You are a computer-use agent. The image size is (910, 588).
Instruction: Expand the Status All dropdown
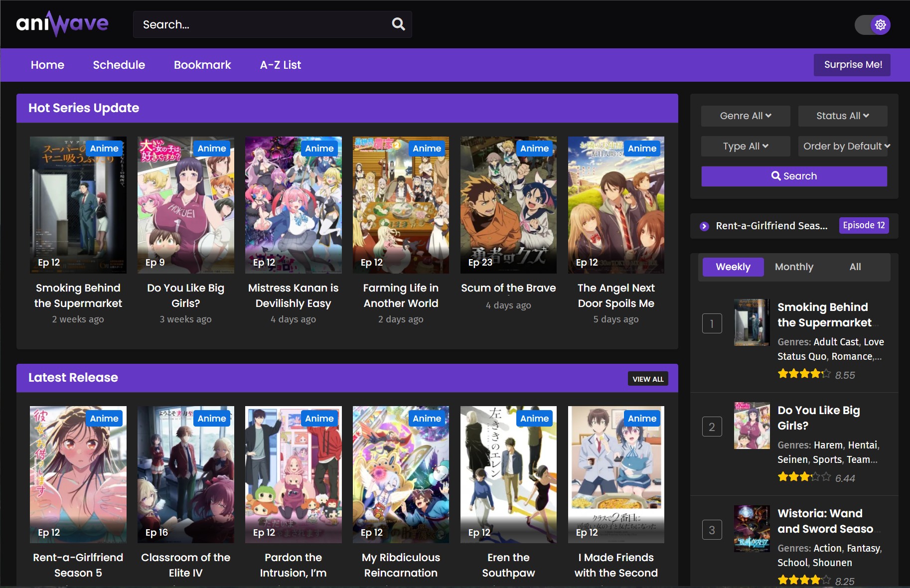click(x=843, y=116)
